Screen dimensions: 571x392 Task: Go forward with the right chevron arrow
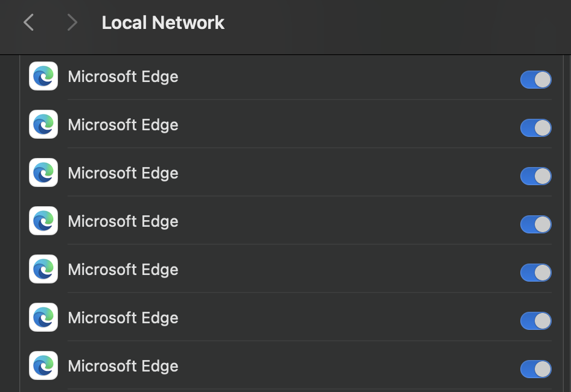coord(72,23)
